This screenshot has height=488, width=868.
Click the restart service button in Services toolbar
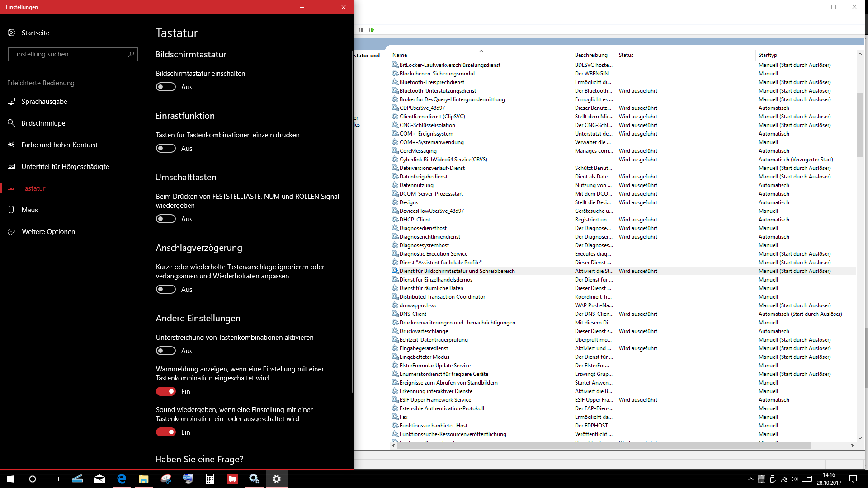pyautogui.click(x=371, y=30)
